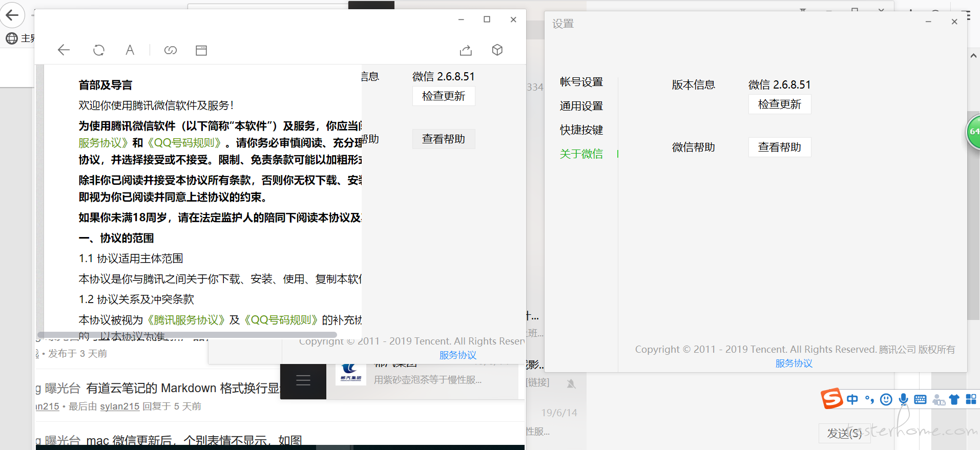Click Sogou user account icon

(939, 400)
